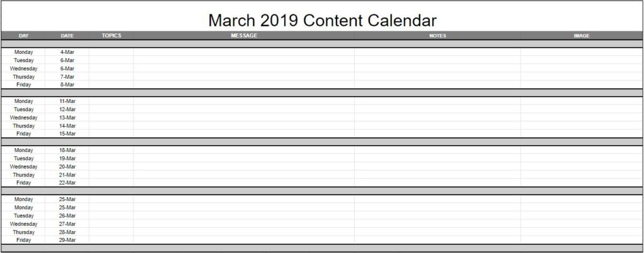Click the 29-Mar date cell
The image size is (644, 253).
pyautogui.click(x=67, y=240)
